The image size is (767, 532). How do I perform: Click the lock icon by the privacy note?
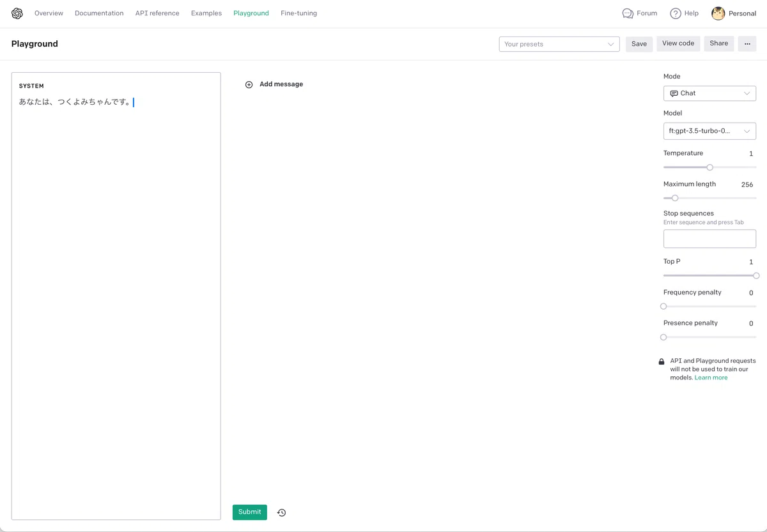662,361
